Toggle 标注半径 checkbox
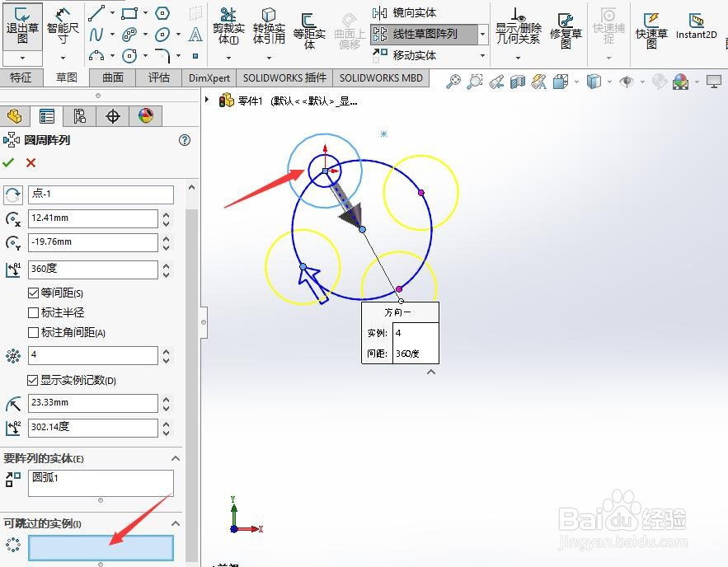728x567 pixels. [x=33, y=312]
